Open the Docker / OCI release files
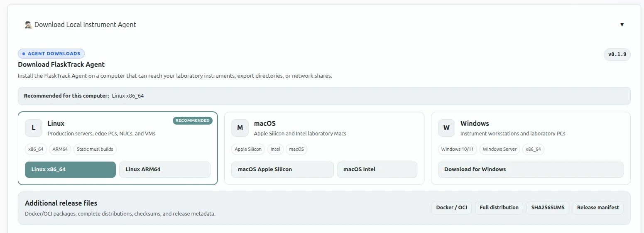The height and width of the screenshot is (233, 644). [x=452, y=208]
